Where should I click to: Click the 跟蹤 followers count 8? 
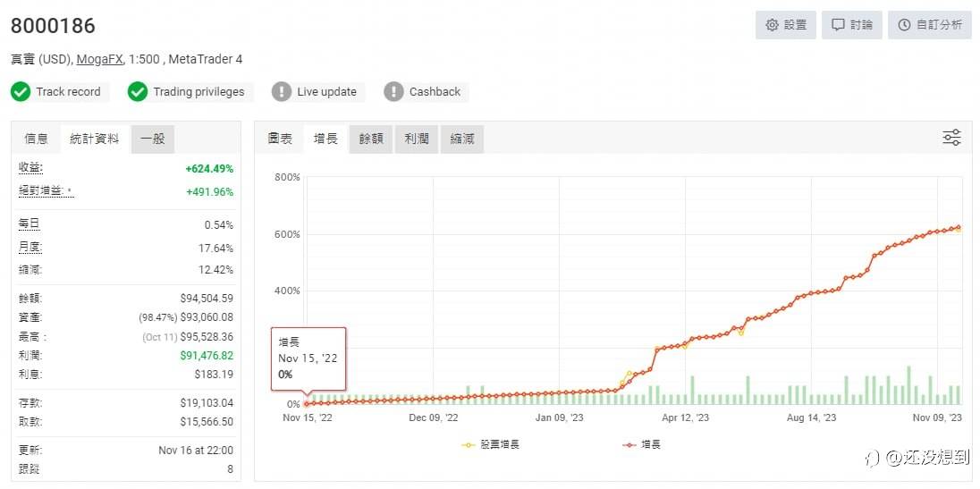pos(230,469)
